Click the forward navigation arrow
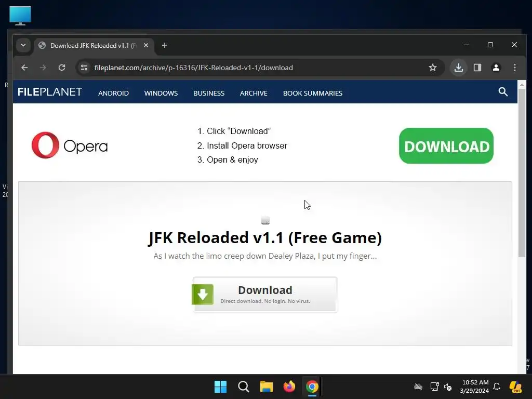 click(43, 68)
